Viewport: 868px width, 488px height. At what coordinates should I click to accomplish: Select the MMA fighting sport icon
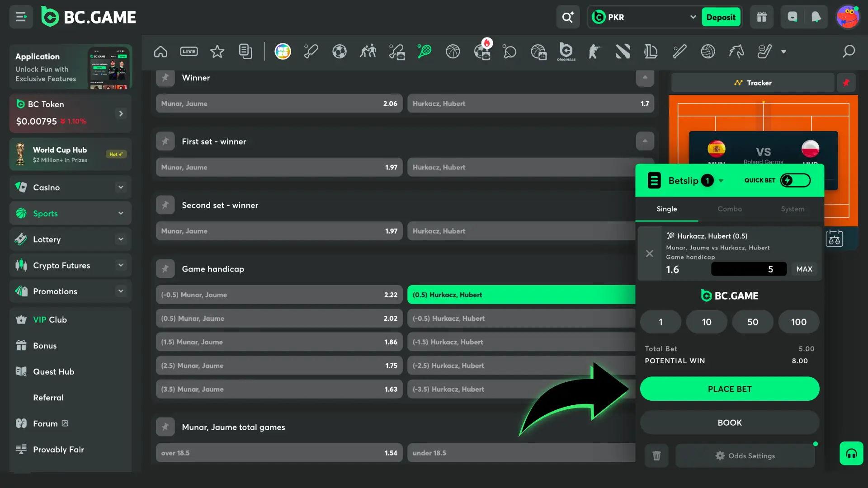point(368,52)
